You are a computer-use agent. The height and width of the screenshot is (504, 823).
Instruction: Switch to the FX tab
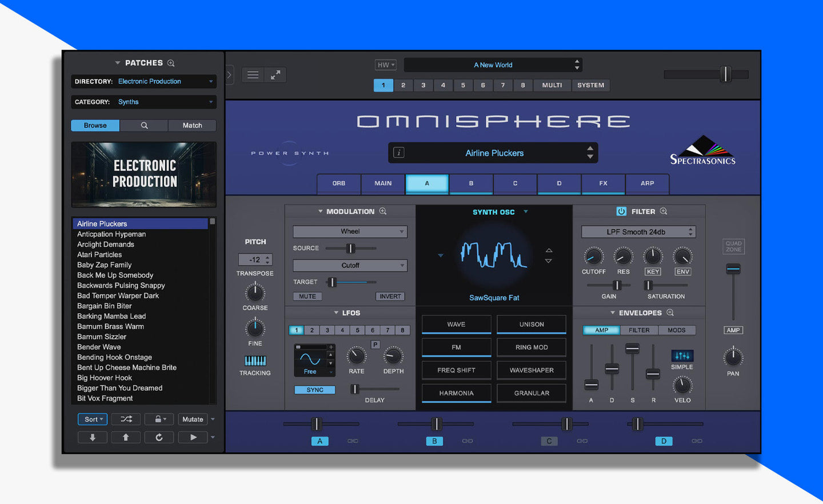pyautogui.click(x=603, y=183)
